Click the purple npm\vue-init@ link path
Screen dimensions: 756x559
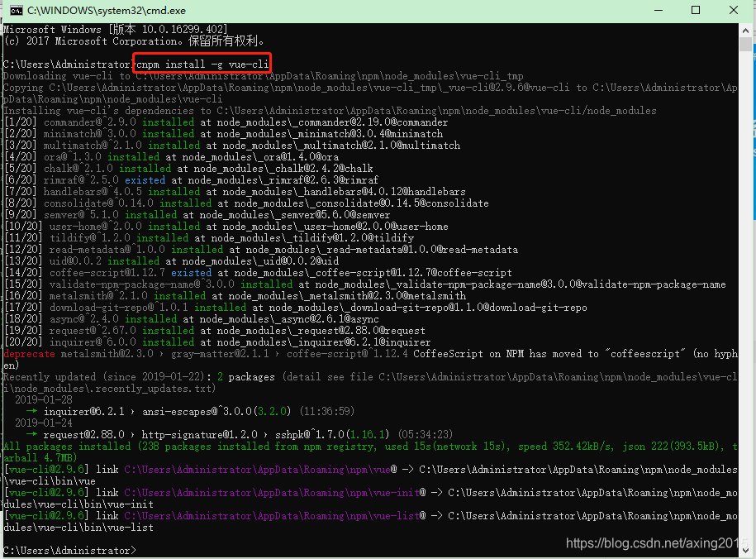tap(275, 493)
